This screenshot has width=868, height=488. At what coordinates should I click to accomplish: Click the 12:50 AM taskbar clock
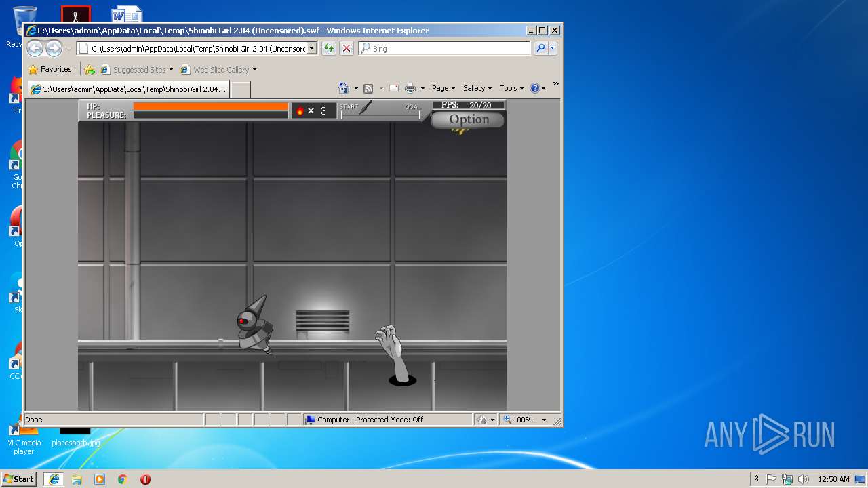click(833, 479)
